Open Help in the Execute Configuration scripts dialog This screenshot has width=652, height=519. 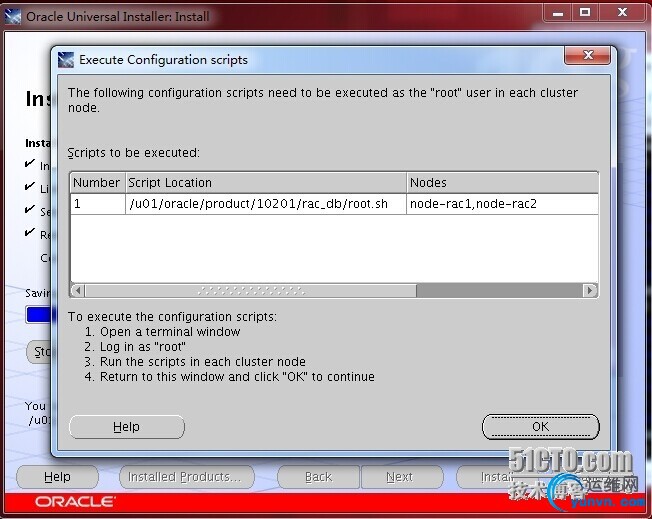(126, 427)
